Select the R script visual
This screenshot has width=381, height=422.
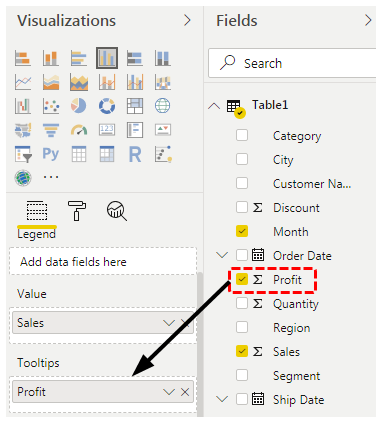point(135,155)
